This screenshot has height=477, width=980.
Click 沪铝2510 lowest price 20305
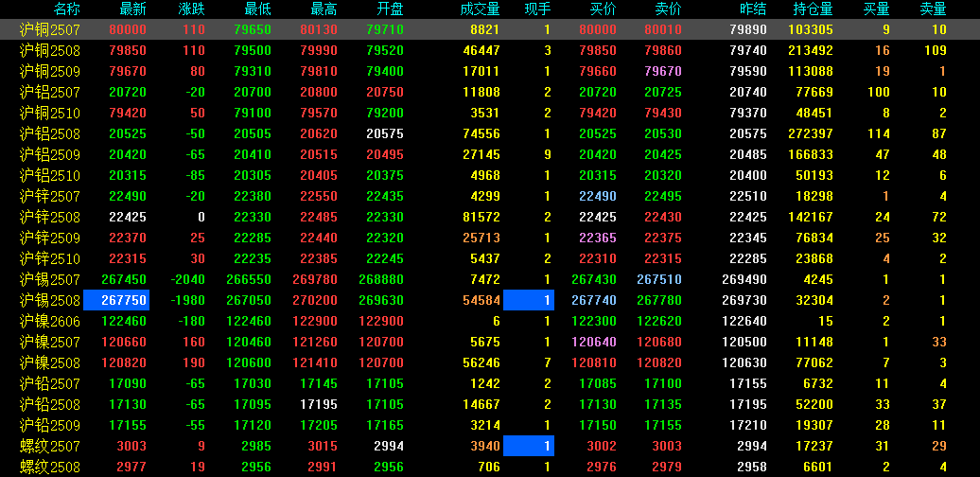click(x=253, y=176)
